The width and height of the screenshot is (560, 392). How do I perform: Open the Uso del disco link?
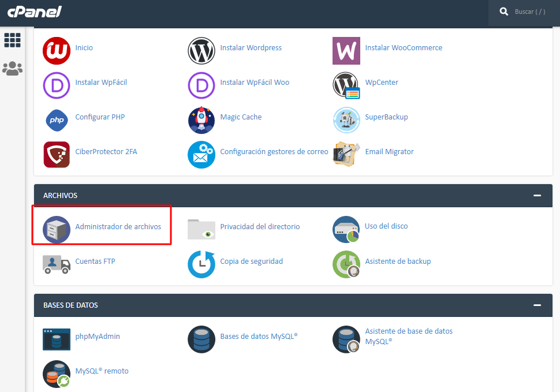(x=386, y=226)
